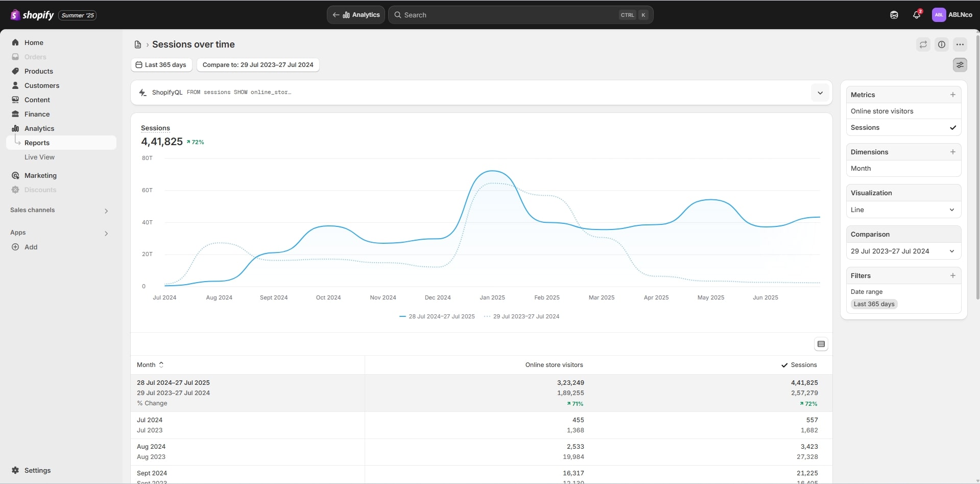Expand the ShopifyQL query editor
980x484 pixels.
tap(820, 93)
